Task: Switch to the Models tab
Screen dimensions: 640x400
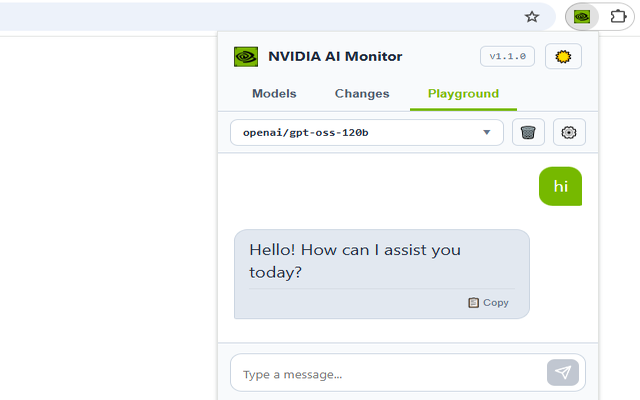Action: (x=274, y=94)
